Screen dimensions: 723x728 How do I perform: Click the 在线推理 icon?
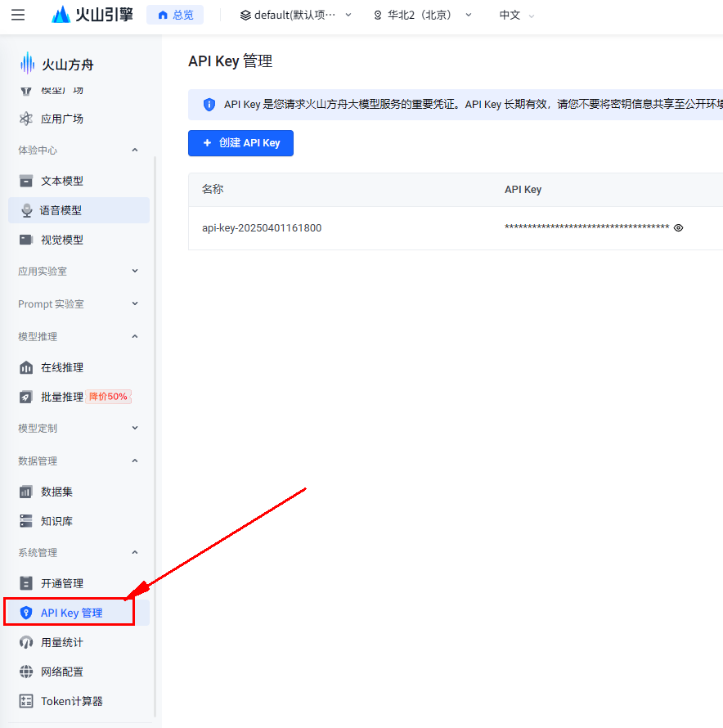26,368
